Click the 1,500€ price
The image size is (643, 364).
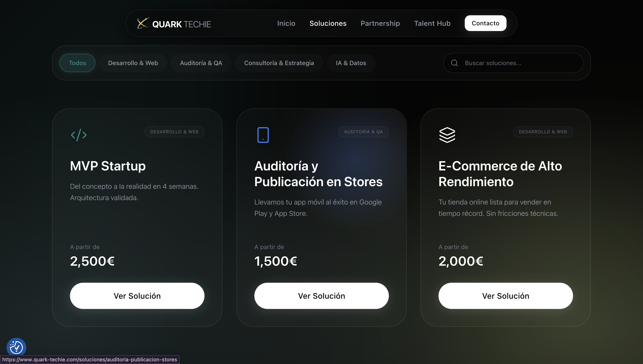276,261
